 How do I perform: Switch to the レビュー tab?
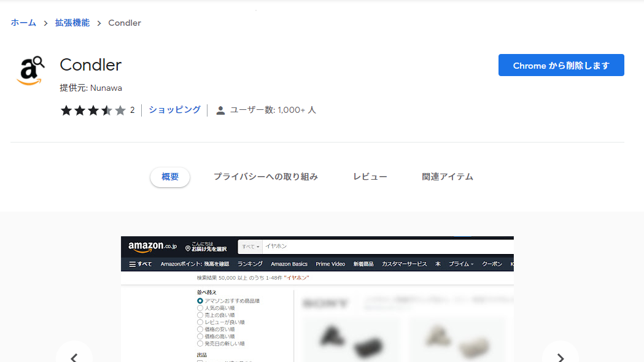coord(370,177)
